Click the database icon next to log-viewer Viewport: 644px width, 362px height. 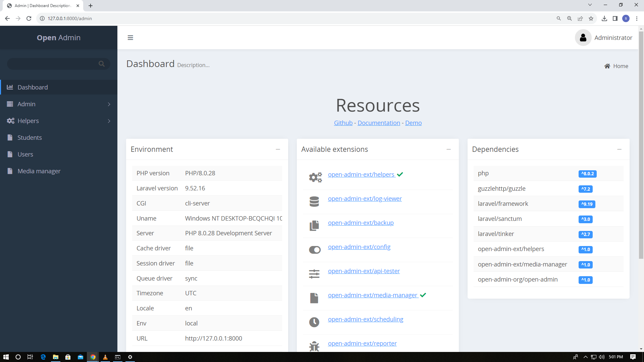click(x=314, y=201)
